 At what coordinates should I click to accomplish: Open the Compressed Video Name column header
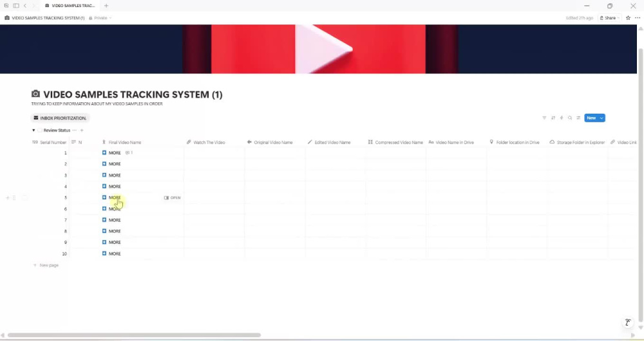coord(395,142)
